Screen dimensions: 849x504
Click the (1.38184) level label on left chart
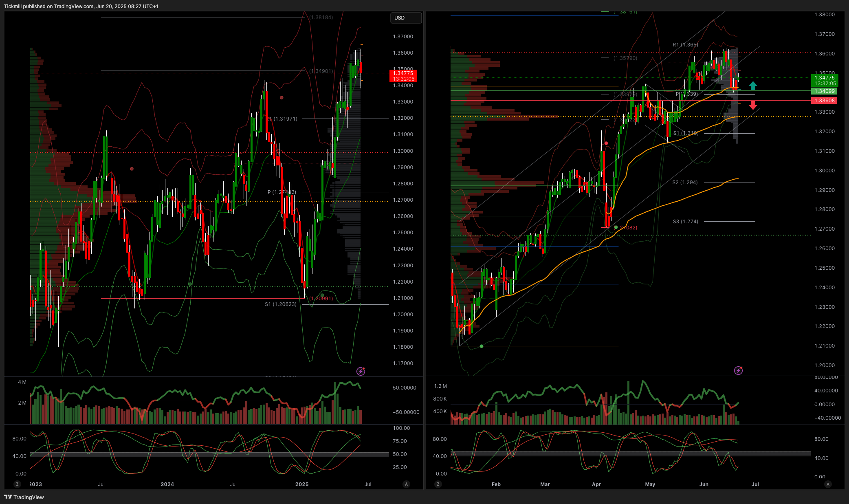[321, 18]
